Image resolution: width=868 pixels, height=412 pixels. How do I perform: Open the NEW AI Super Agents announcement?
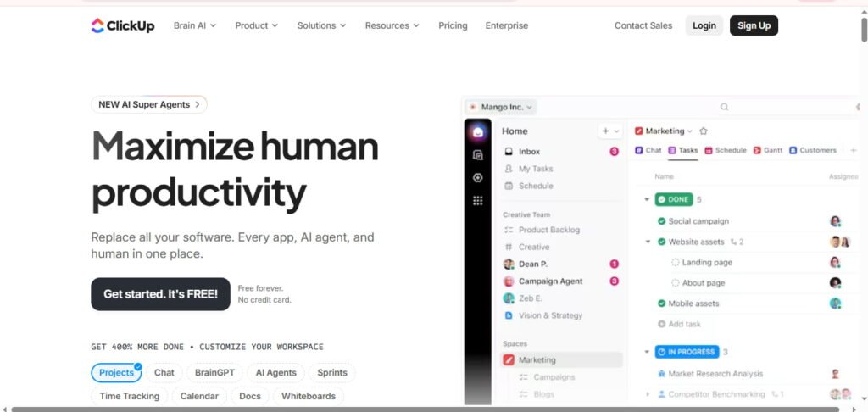pyautogui.click(x=149, y=104)
